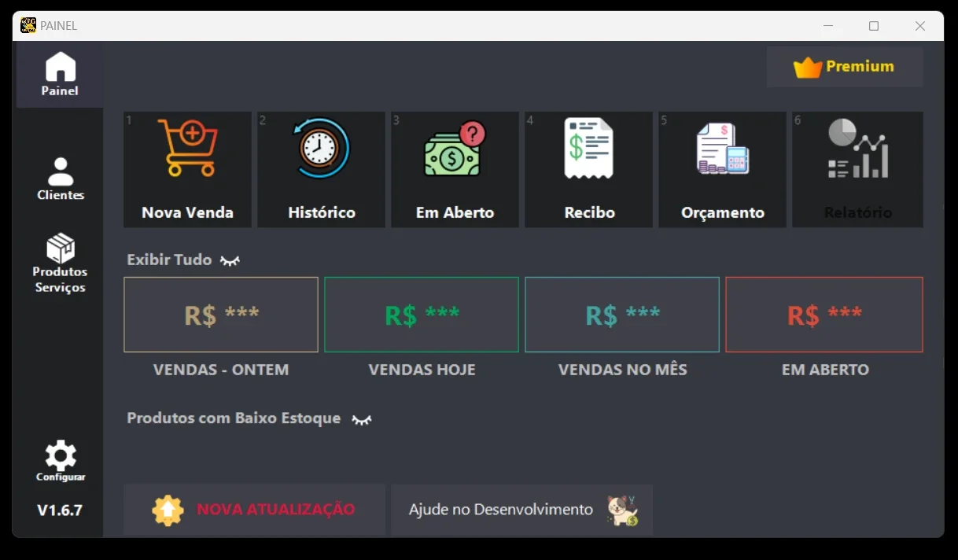The height and width of the screenshot is (560, 958).
Task: Click the V1.6.7 version text
Action: (x=60, y=510)
